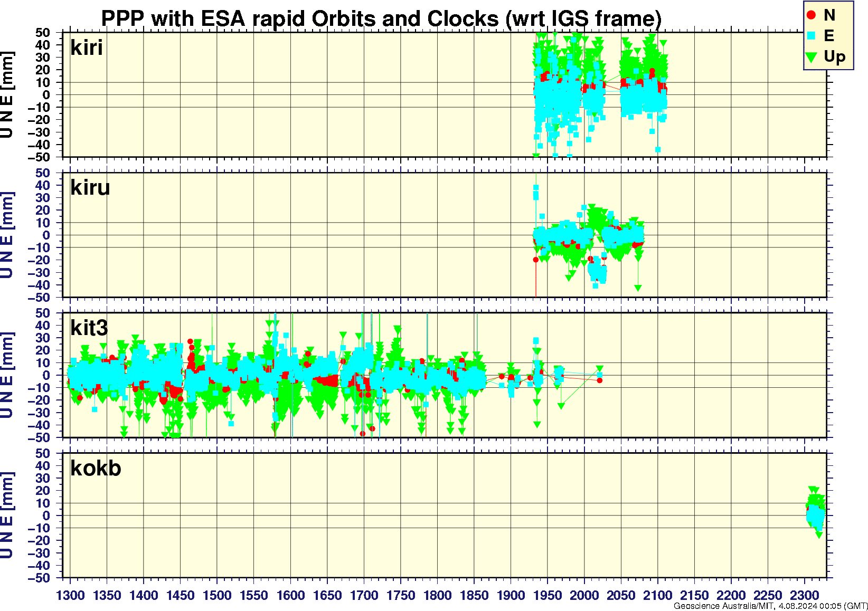Click the kiru low E cluster near 2020
The width and height of the screenshot is (868, 611).
[x=598, y=271]
